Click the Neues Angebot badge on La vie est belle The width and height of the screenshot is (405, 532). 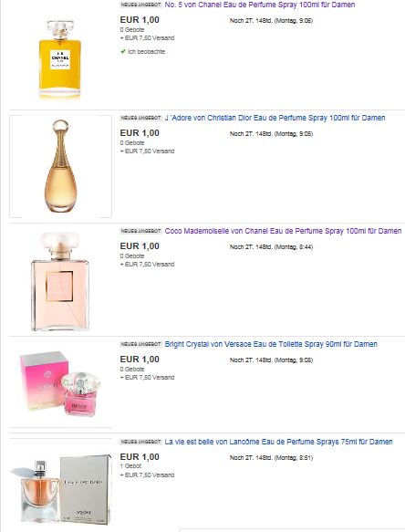[x=140, y=442]
